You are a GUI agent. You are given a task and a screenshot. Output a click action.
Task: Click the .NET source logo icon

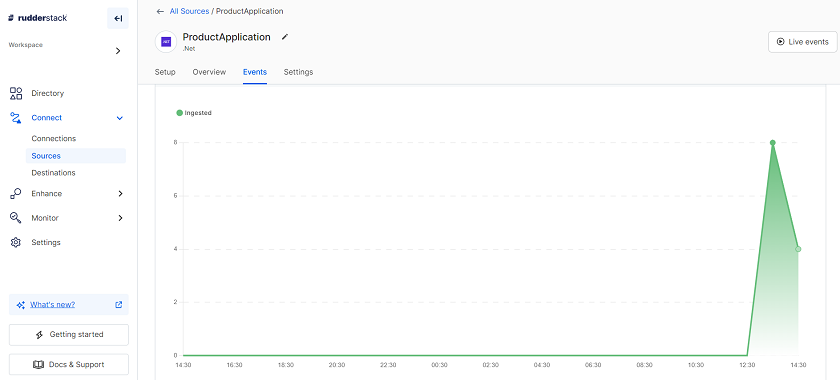coord(166,41)
